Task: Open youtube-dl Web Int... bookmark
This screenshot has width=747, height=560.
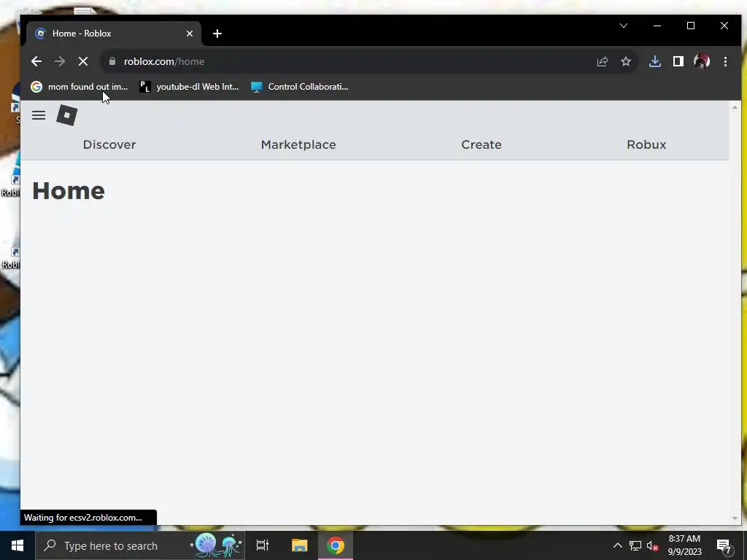Action: coord(189,87)
